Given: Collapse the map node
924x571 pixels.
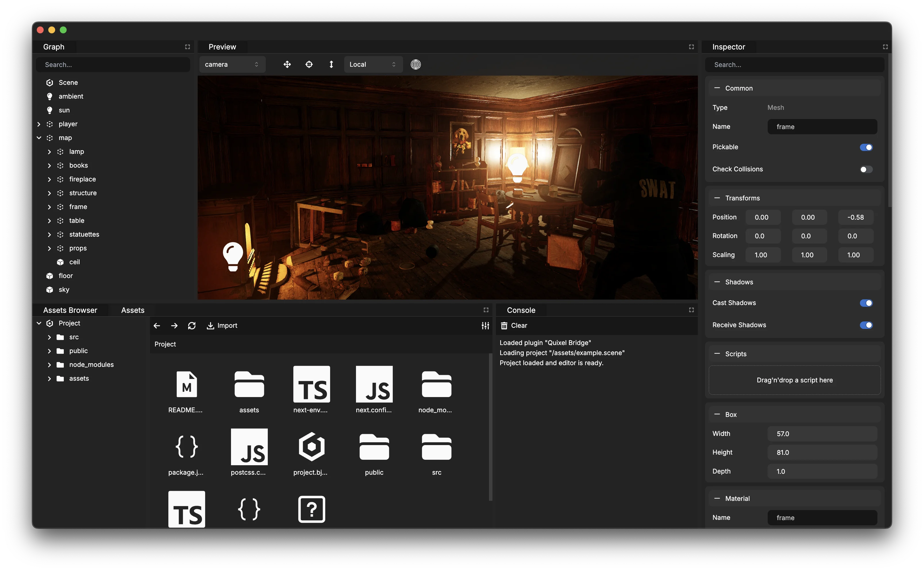Looking at the screenshot, I should tap(39, 138).
